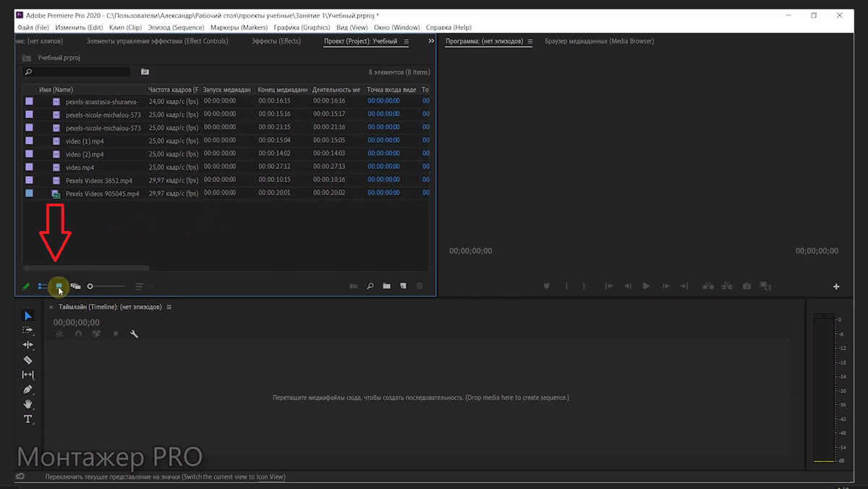
Task: Switch to the Эффекты (Effects) tab
Action: [276, 41]
